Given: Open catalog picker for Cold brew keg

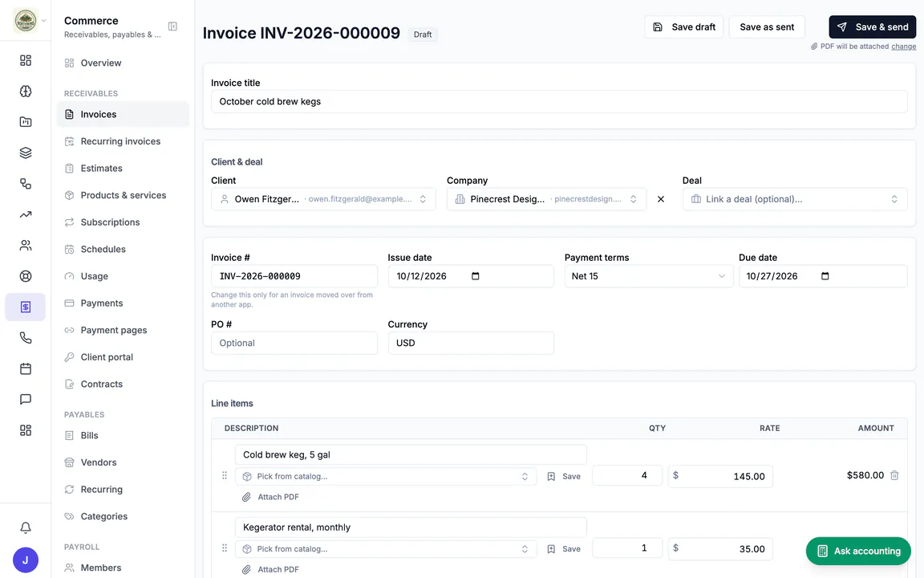Looking at the screenshot, I should coord(385,476).
